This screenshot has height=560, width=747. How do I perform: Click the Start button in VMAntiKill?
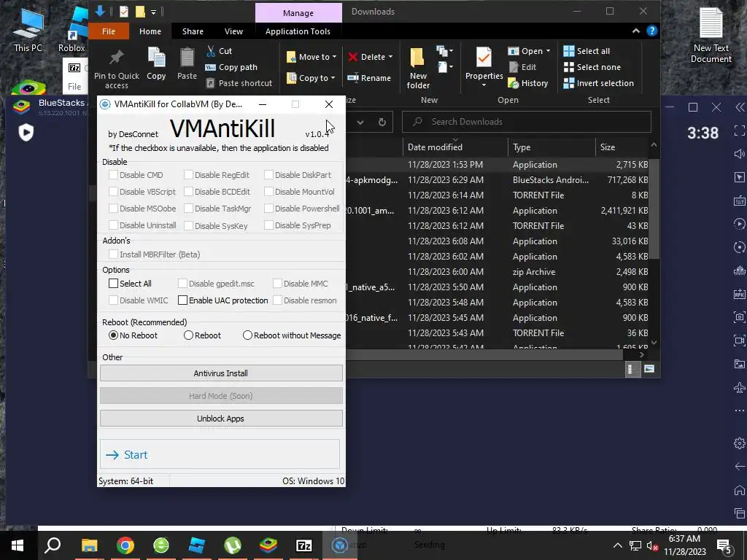pyautogui.click(x=220, y=454)
